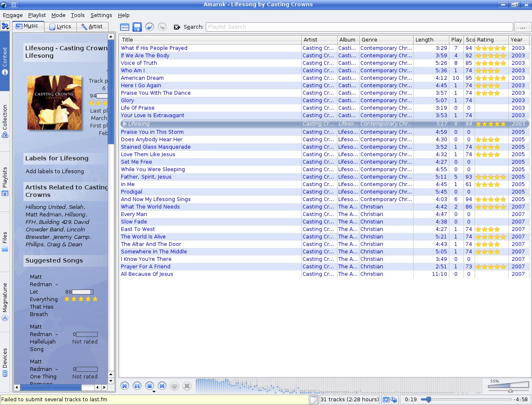The width and height of the screenshot is (532, 405).
Task: Click the Save Playlist floppy icon
Action: click(x=137, y=27)
